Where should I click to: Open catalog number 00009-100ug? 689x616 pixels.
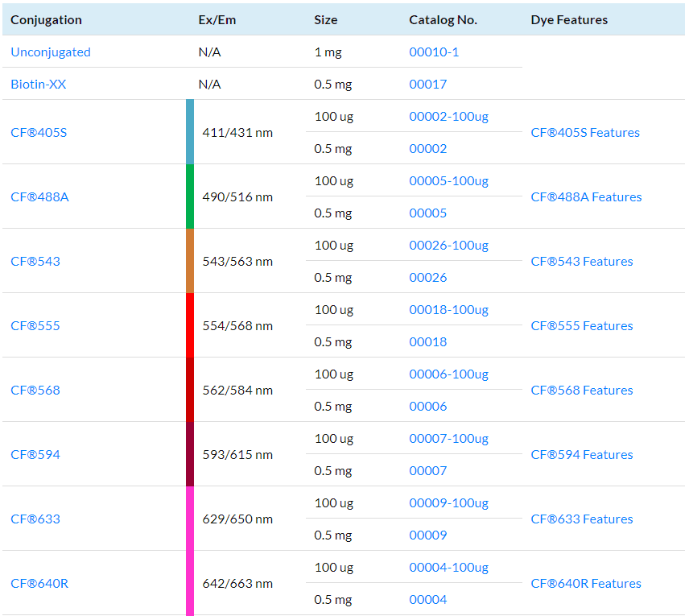[448, 503]
